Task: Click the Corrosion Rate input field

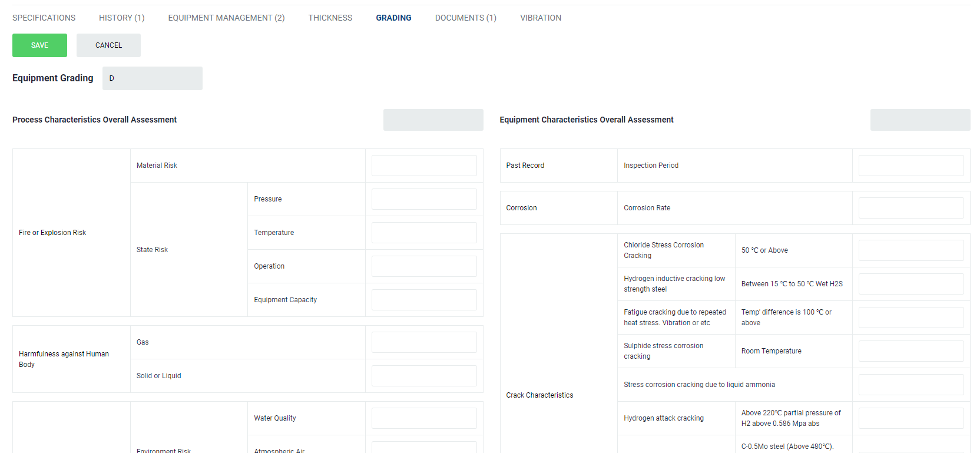Action: (x=911, y=208)
